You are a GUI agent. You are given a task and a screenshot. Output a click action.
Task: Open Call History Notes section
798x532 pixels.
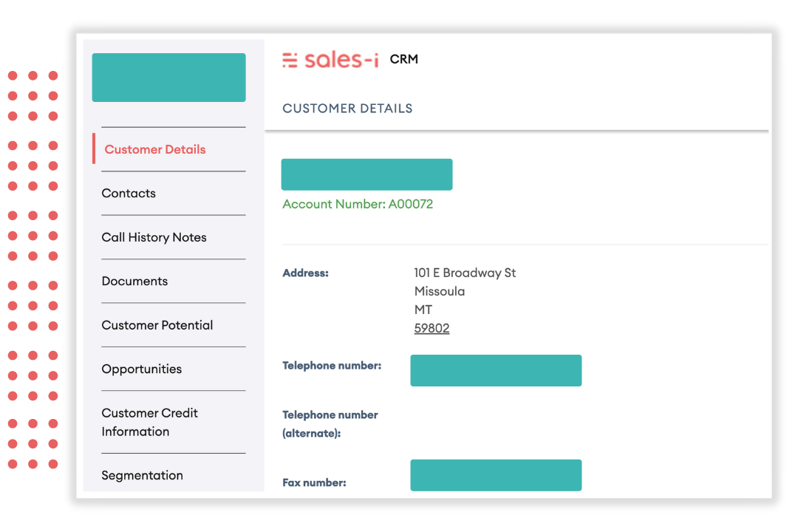pos(154,237)
